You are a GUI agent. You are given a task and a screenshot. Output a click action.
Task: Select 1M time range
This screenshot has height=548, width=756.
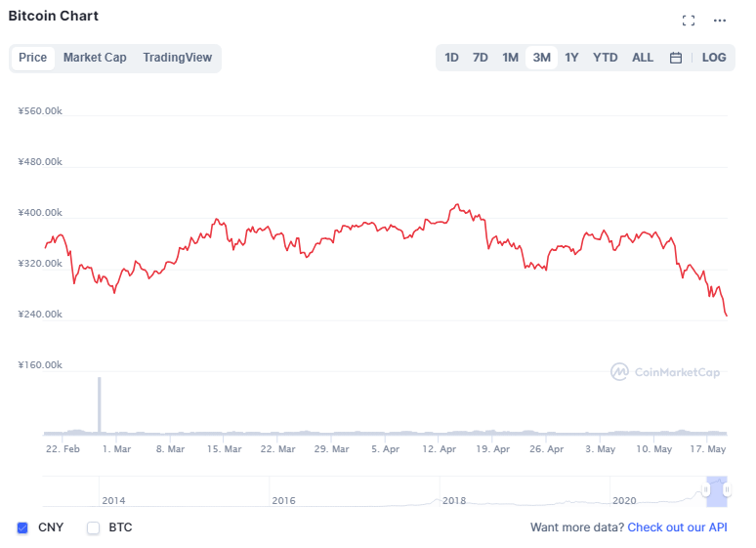(510, 58)
